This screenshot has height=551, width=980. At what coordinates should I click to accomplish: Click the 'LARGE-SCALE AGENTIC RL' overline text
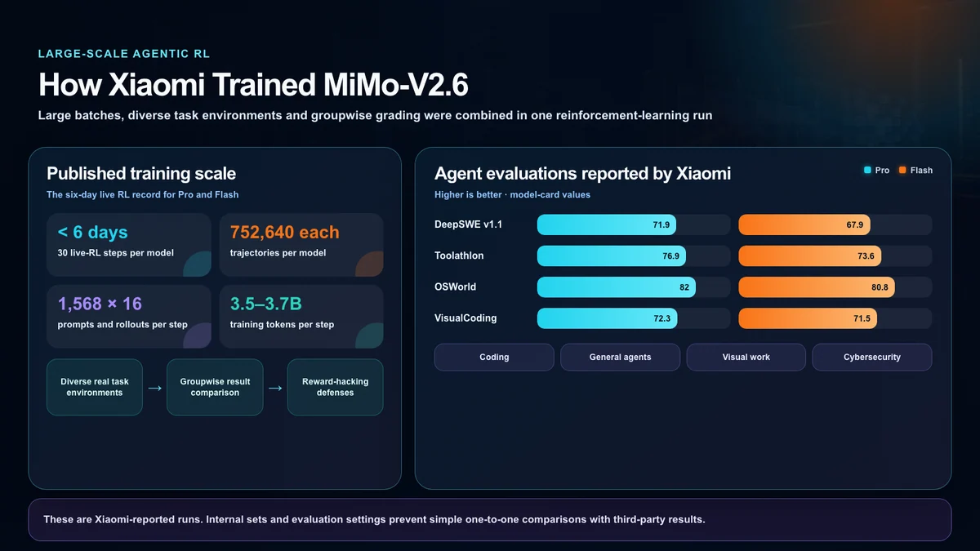[124, 54]
